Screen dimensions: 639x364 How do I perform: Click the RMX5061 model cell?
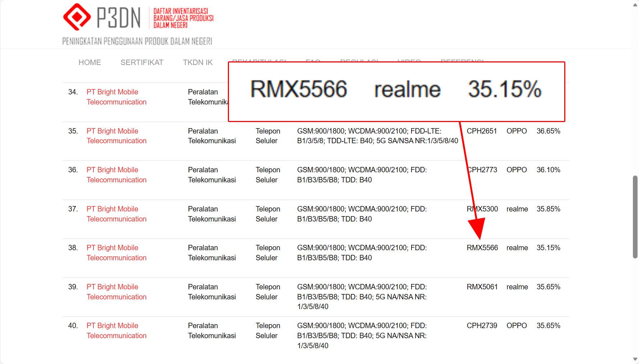pyautogui.click(x=482, y=287)
